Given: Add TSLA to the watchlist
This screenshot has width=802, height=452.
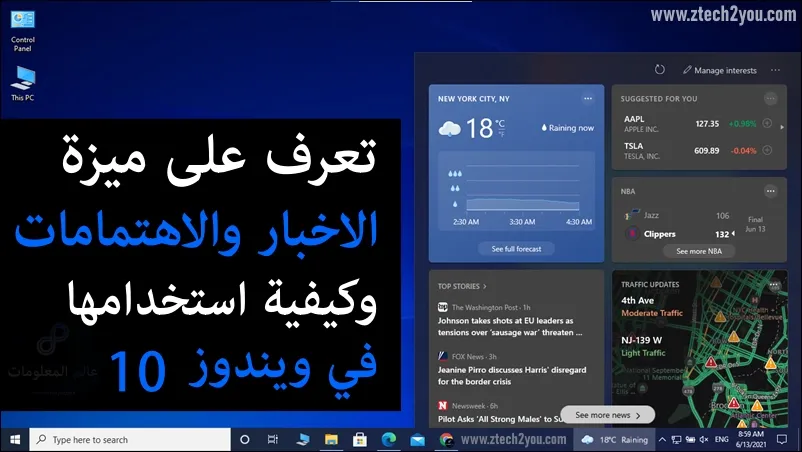Looking at the screenshot, I should [x=767, y=150].
